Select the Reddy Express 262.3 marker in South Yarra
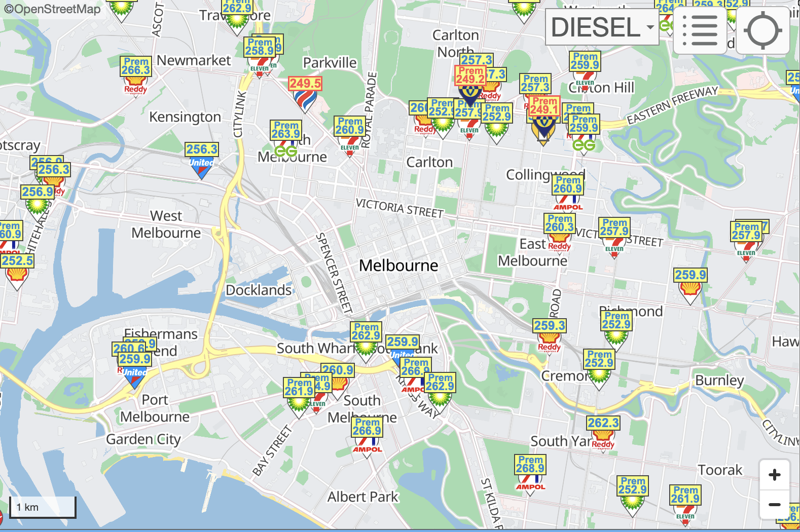The width and height of the screenshot is (800, 532). (x=603, y=434)
